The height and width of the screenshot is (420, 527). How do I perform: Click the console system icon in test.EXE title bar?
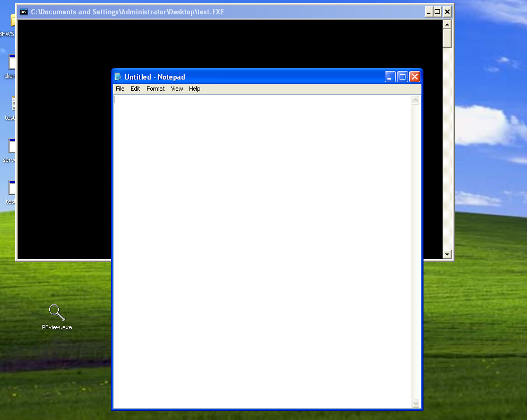[24, 12]
